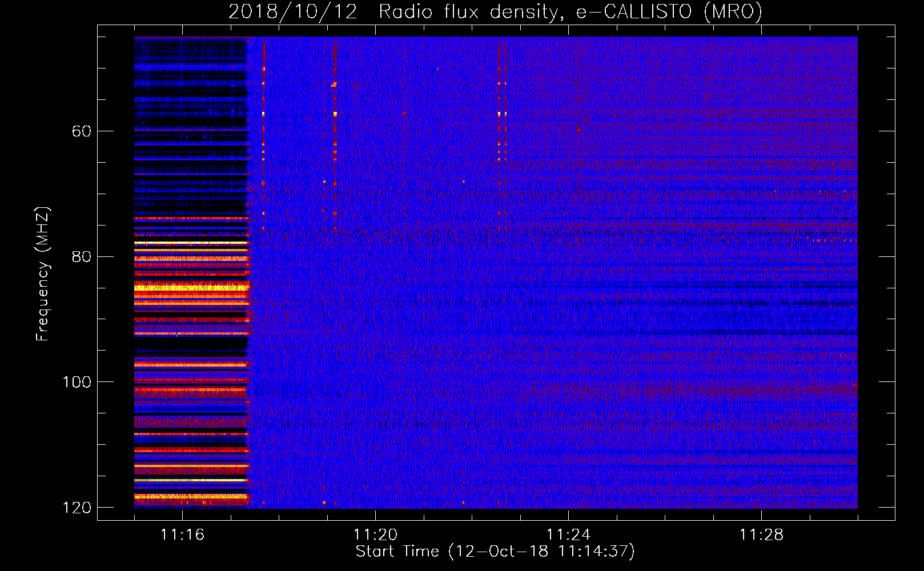Click the 11:16 time tick label
The width and height of the screenshot is (924, 571).
pyautogui.click(x=183, y=535)
